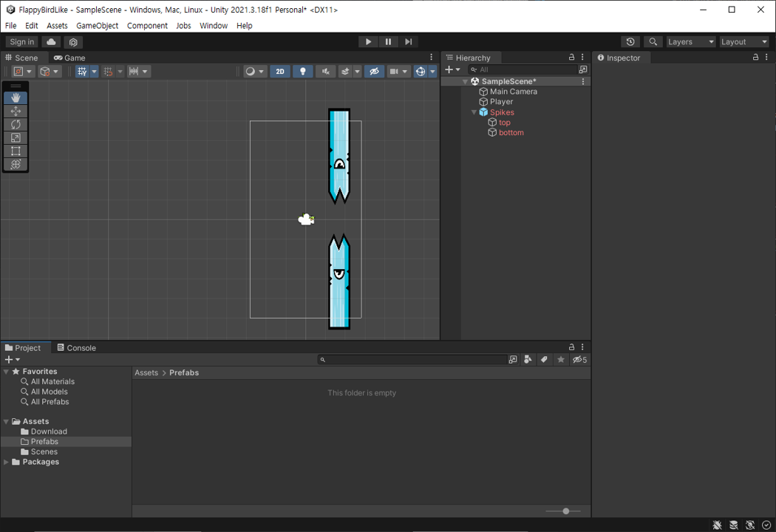
Task: Select the Hand view tool
Action: [16, 98]
